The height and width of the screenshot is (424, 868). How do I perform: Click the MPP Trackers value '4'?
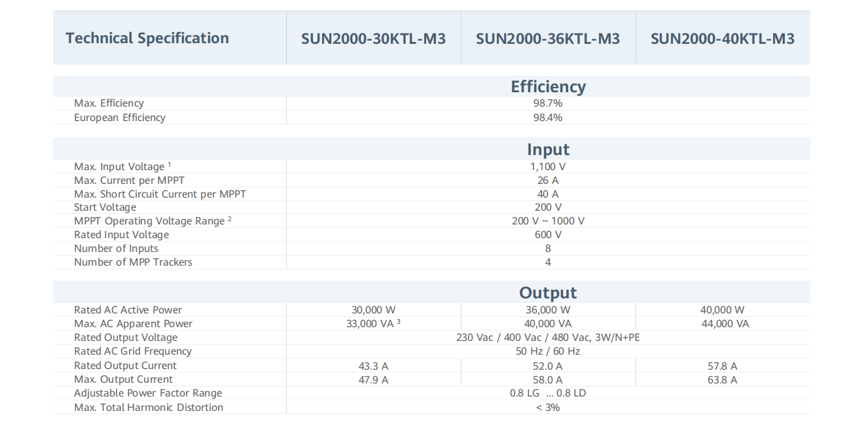pos(548,262)
